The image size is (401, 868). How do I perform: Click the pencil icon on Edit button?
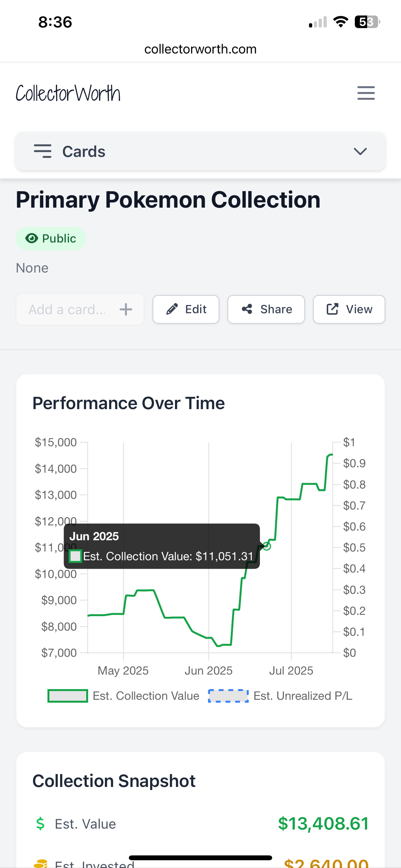click(172, 309)
